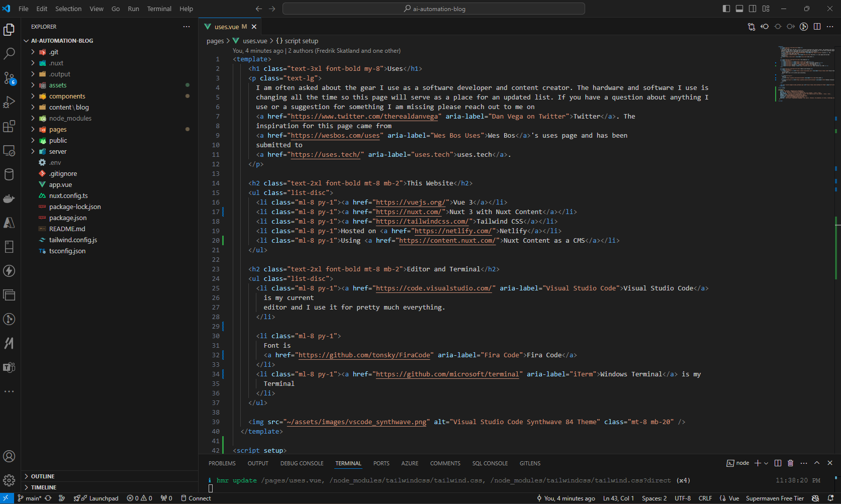This screenshot has width=841, height=504.
Task: Click the main* branch in status bar
Action: tap(30, 498)
